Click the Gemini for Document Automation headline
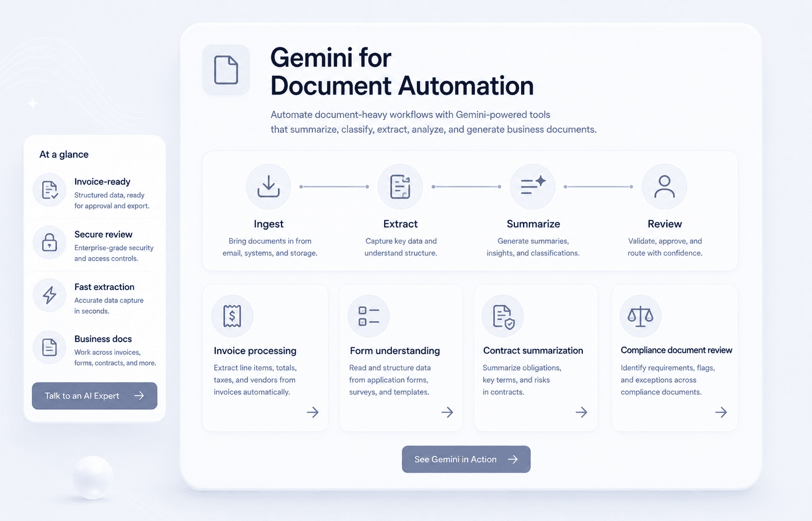Screen dimensions: 812x521 click(402, 72)
